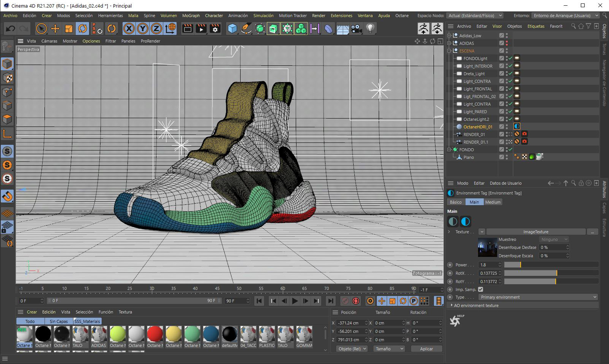
Task: Open render settings gear clapperboard
Action: coord(215,29)
